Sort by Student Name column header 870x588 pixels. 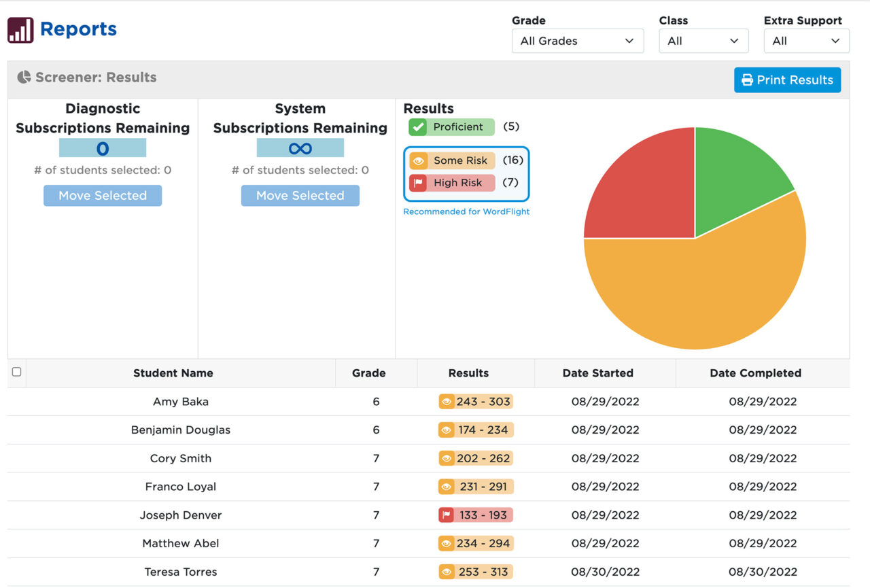pyautogui.click(x=173, y=373)
